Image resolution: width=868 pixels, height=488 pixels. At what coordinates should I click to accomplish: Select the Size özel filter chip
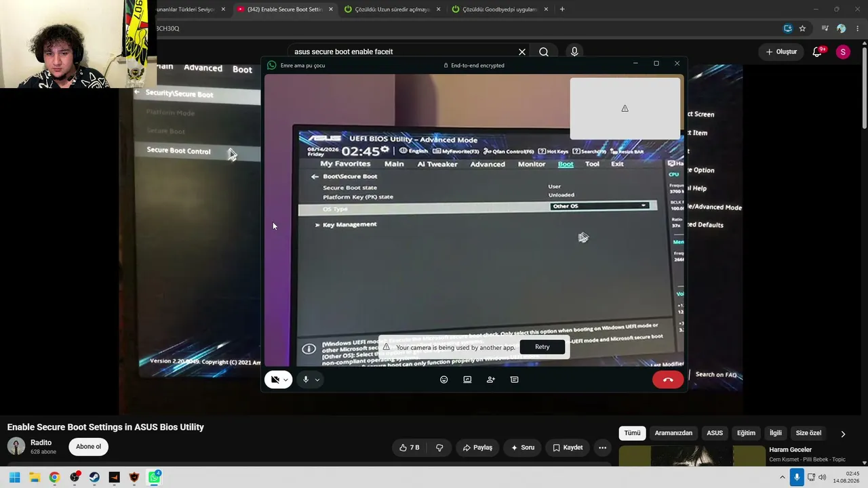click(x=808, y=433)
